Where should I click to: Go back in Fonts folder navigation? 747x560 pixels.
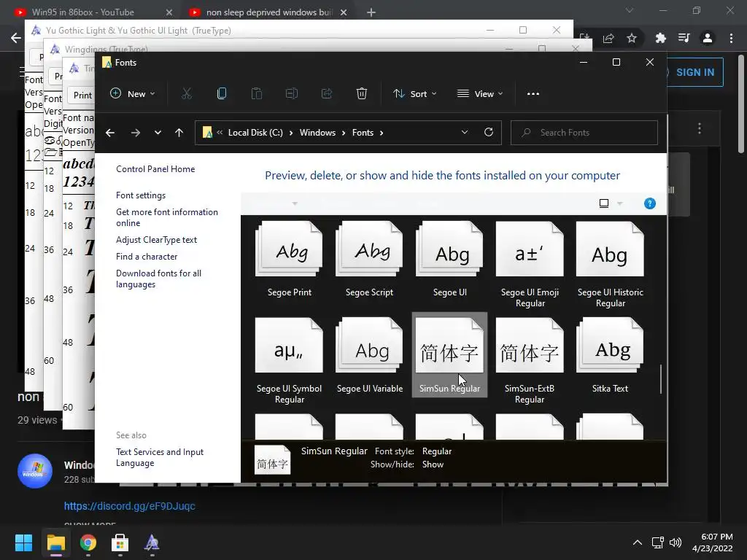tap(110, 133)
